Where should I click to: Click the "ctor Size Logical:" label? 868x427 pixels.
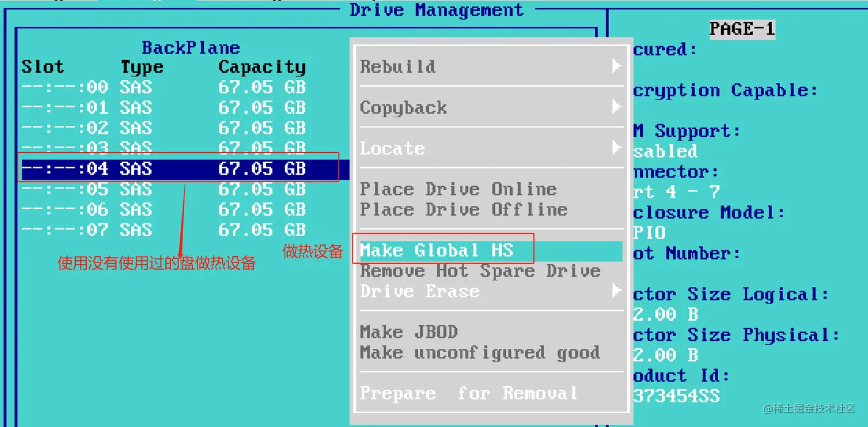731,294
